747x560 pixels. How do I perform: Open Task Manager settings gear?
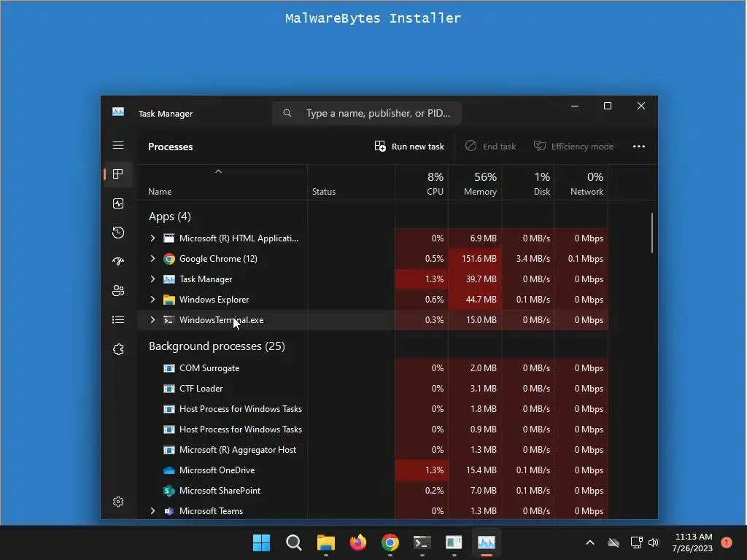click(x=118, y=502)
